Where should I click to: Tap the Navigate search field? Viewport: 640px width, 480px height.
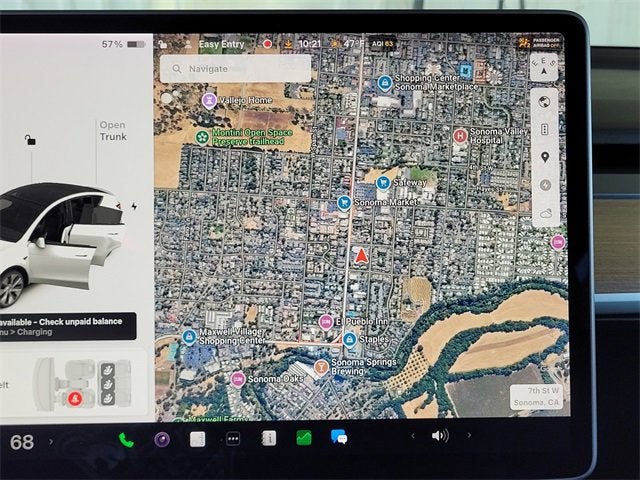(235, 69)
